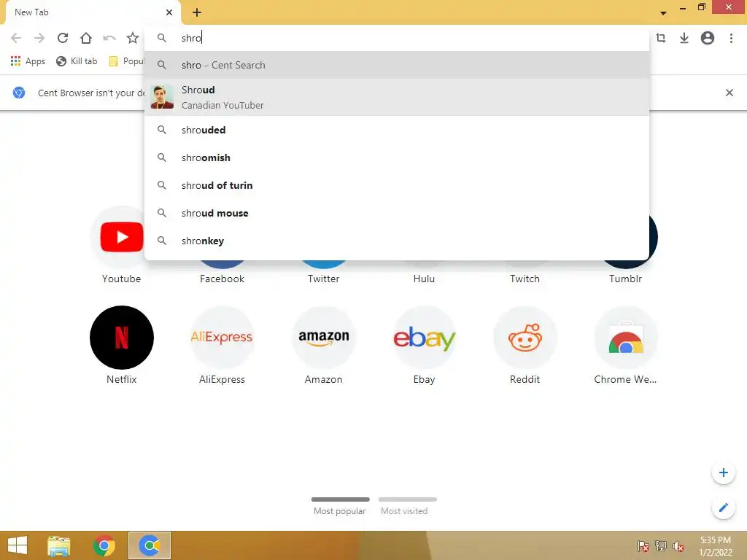The image size is (747, 560).
Task: Click the undo closed tab arrow
Action: pyautogui.click(x=109, y=38)
